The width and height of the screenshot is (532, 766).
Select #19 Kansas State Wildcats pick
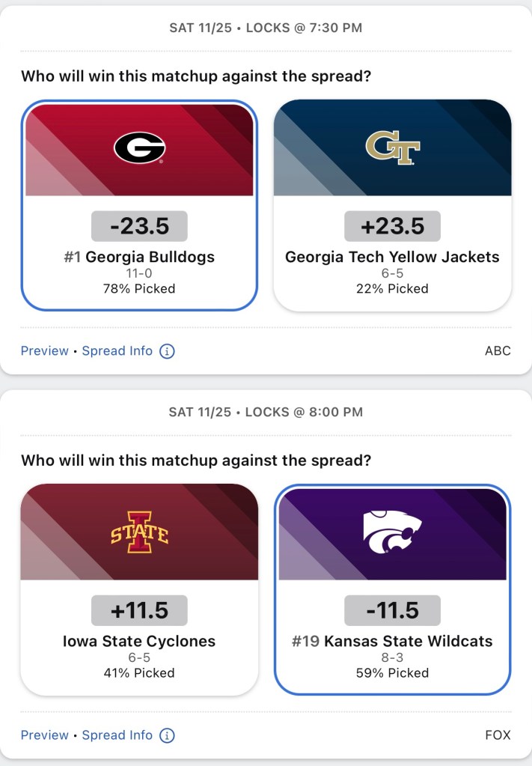click(x=392, y=641)
